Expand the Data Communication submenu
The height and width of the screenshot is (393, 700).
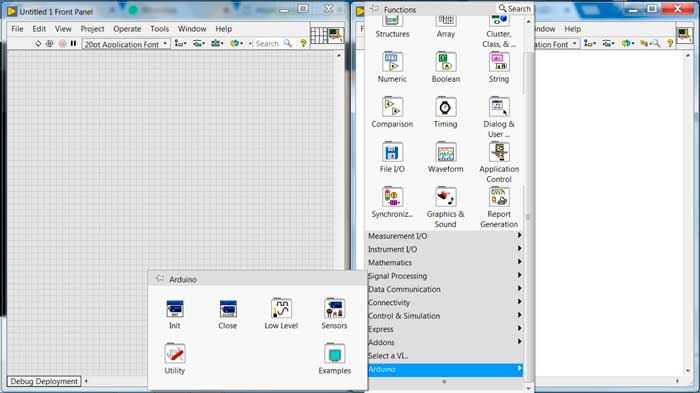[x=444, y=289]
